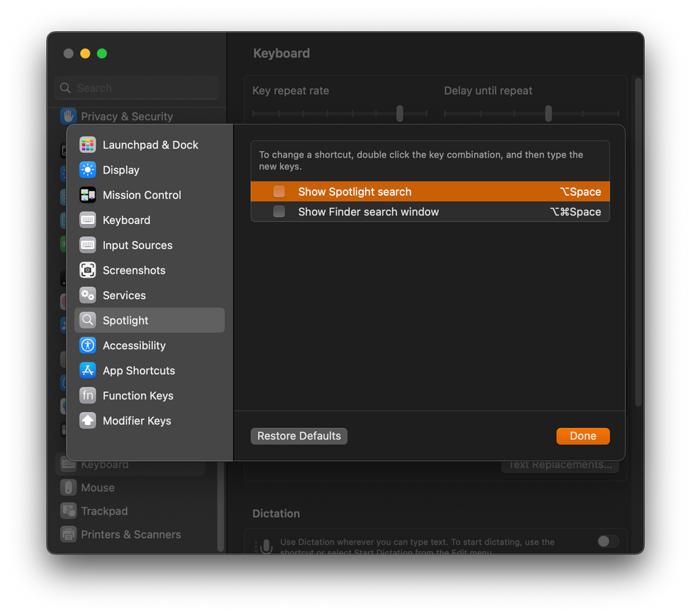Image resolution: width=691 pixels, height=616 pixels.
Task: Click the Screenshots camera icon
Action: click(x=87, y=270)
